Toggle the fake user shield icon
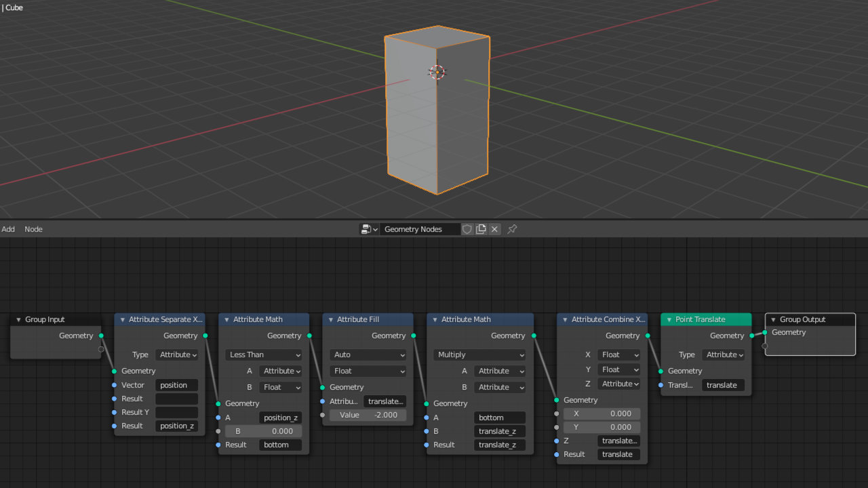868x488 pixels. (x=467, y=229)
